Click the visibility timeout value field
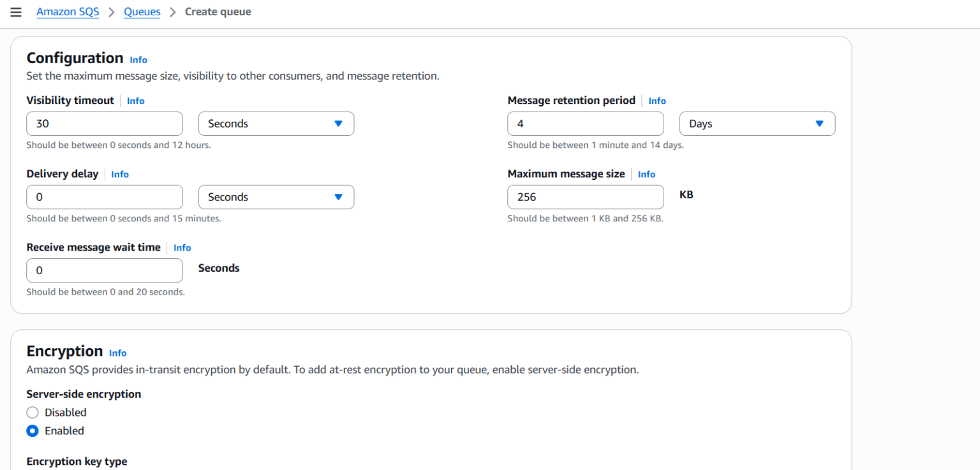This screenshot has height=470, width=980. (x=104, y=123)
